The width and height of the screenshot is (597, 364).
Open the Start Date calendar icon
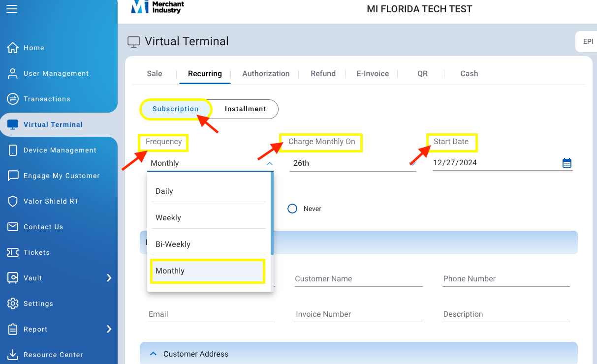pos(567,163)
